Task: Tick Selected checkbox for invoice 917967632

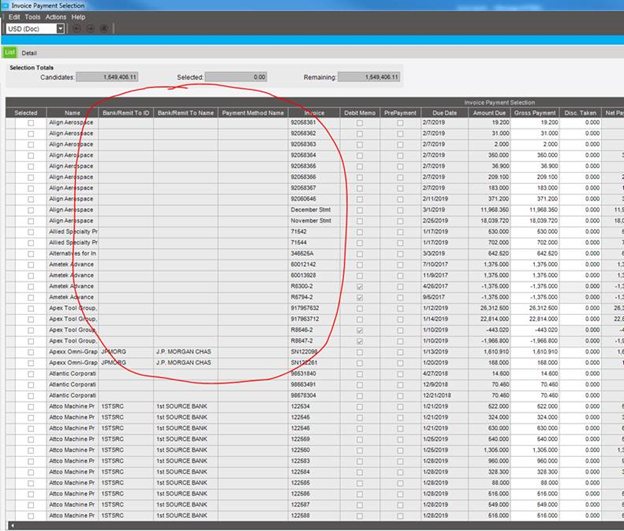Action: (x=31, y=308)
